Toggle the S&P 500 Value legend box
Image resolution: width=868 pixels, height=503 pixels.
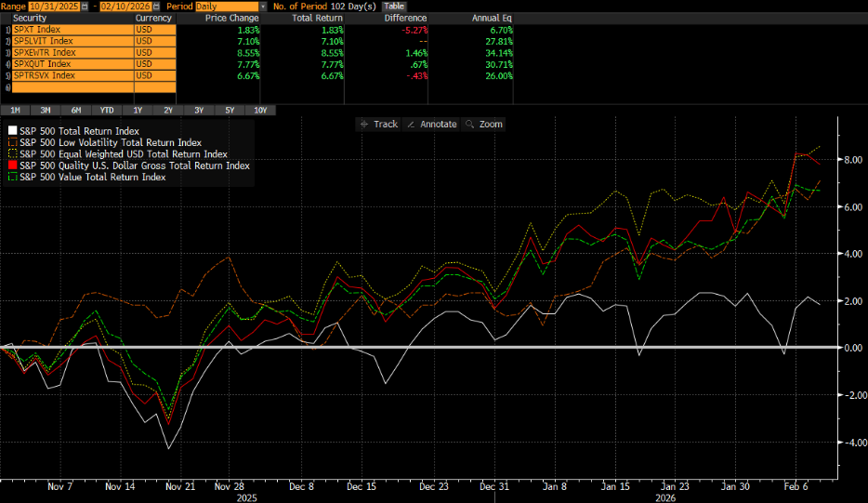12,177
